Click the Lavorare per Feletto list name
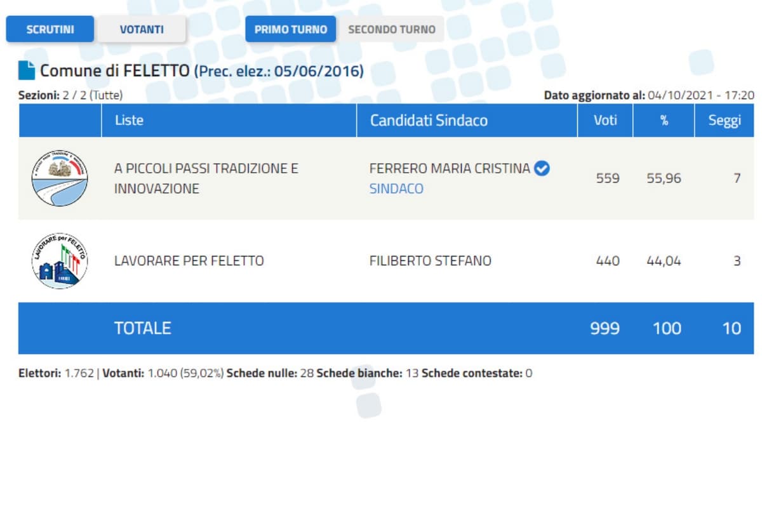Image resolution: width=762 pixels, height=532 pixels. click(x=189, y=261)
